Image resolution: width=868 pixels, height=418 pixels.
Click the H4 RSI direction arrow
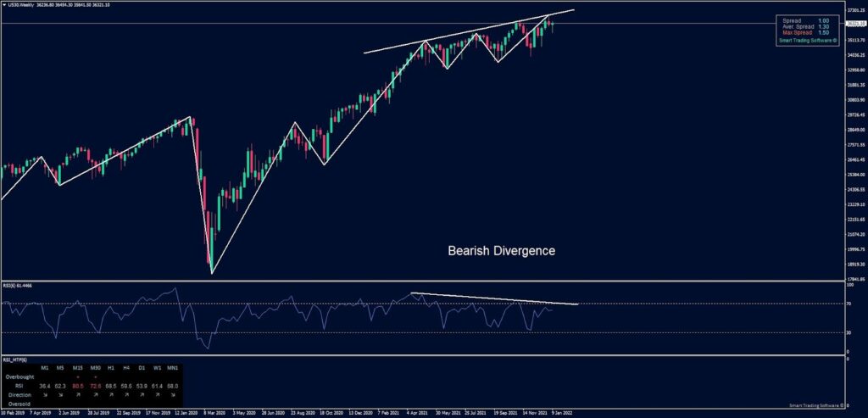[125, 395]
